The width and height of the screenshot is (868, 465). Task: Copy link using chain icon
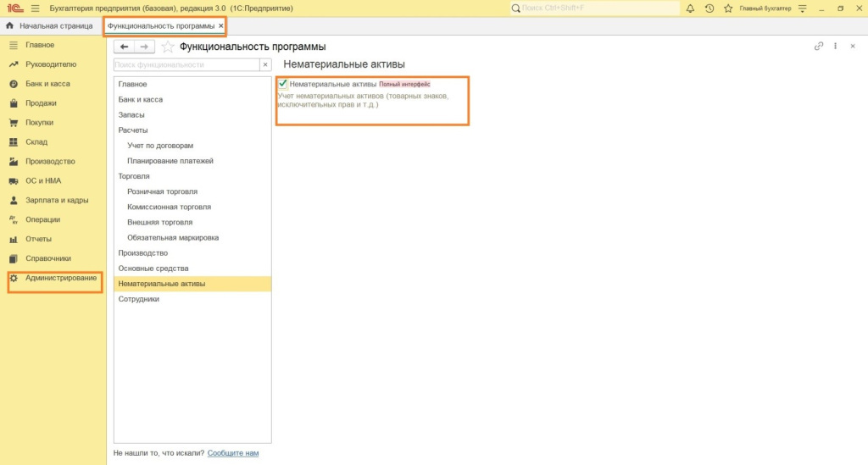pyautogui.click(x=819, y=47)
